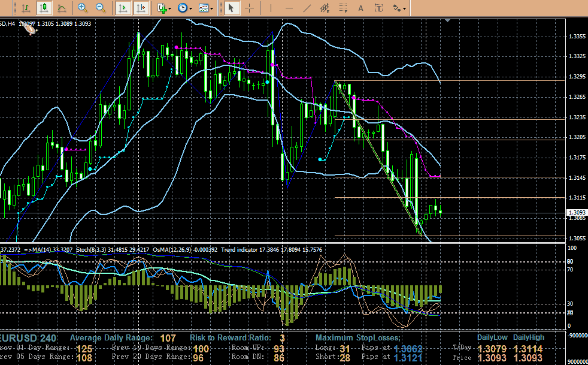Choose the text label 'T' tool

pyautogui.click(x=378, y=8)
